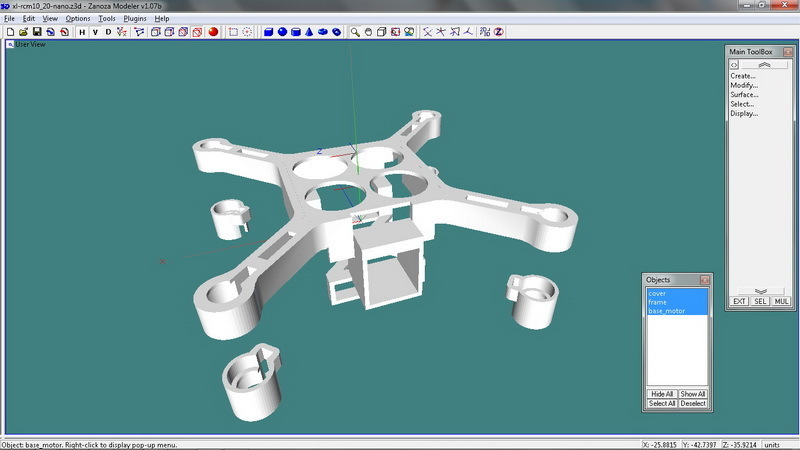The image size is (800, 450).
Task: Select the blue torus primitive icon
Action: click(338, 32)
